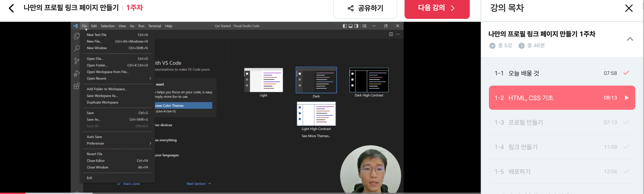Toggle Auto Save in File menu
Viewport: 644px width, 194px height.
click(117, 137)
